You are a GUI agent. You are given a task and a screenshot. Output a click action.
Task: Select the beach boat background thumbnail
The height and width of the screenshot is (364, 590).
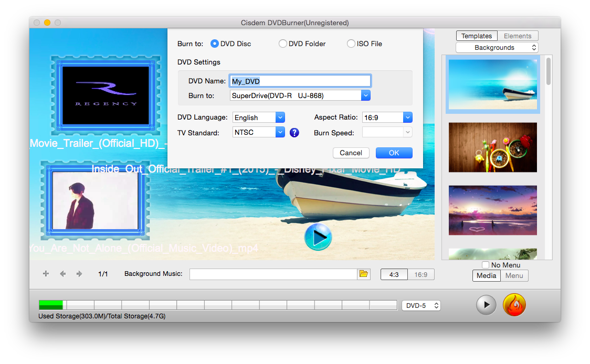(x=493, y=84)
